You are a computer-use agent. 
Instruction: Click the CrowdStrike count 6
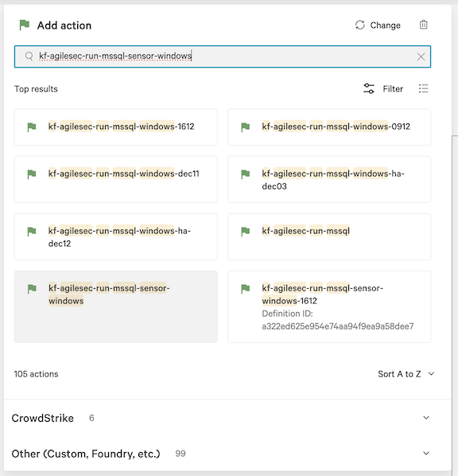[91, 418]
